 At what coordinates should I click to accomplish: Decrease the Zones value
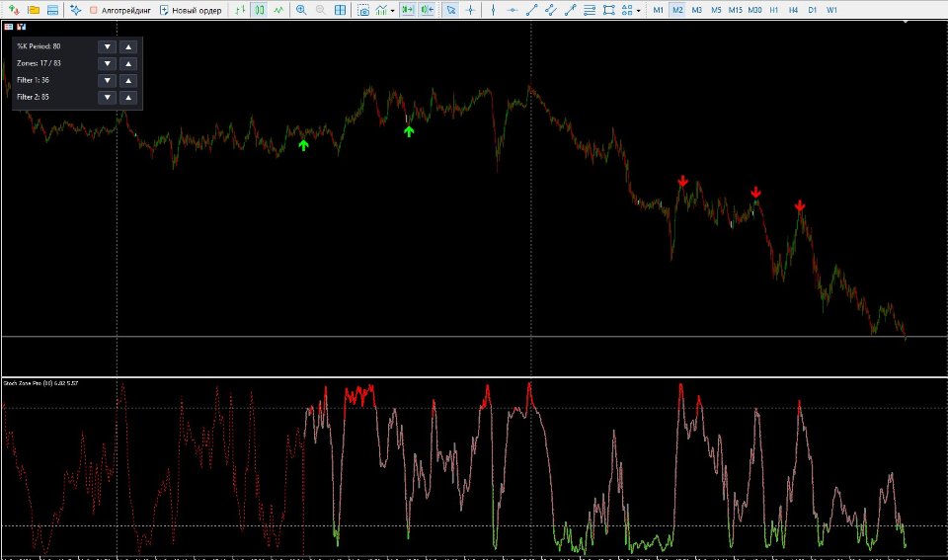107,63
